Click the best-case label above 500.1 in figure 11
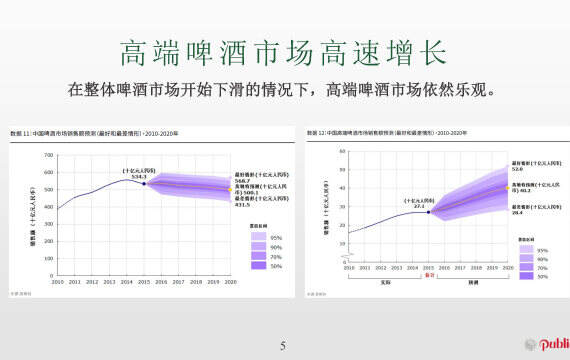This screenshot has height=360, width=570. point(262,177)
